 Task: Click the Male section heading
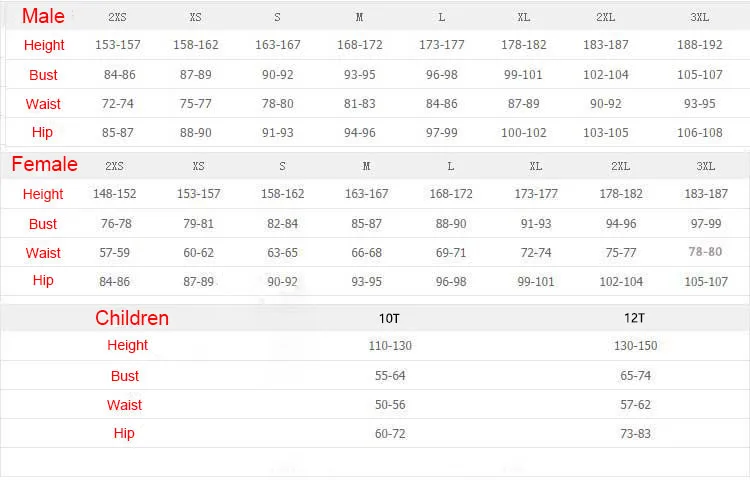click(43, 16)
